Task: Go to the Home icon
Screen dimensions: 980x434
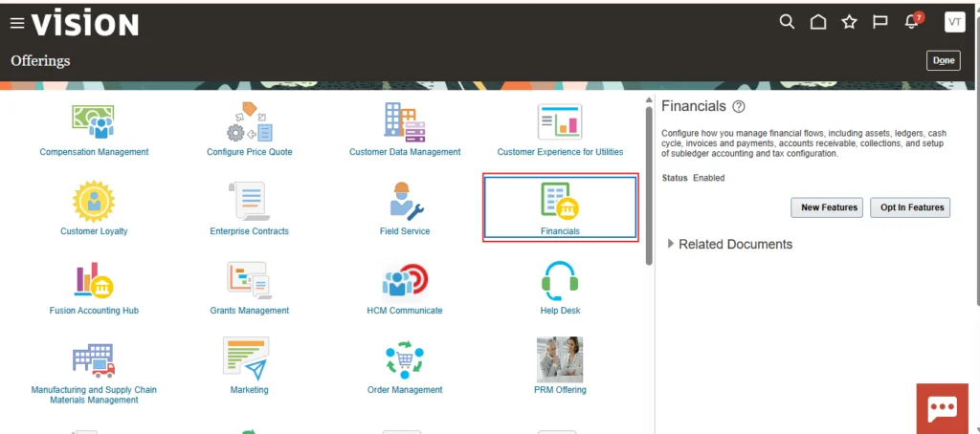Action: [817, 23]
